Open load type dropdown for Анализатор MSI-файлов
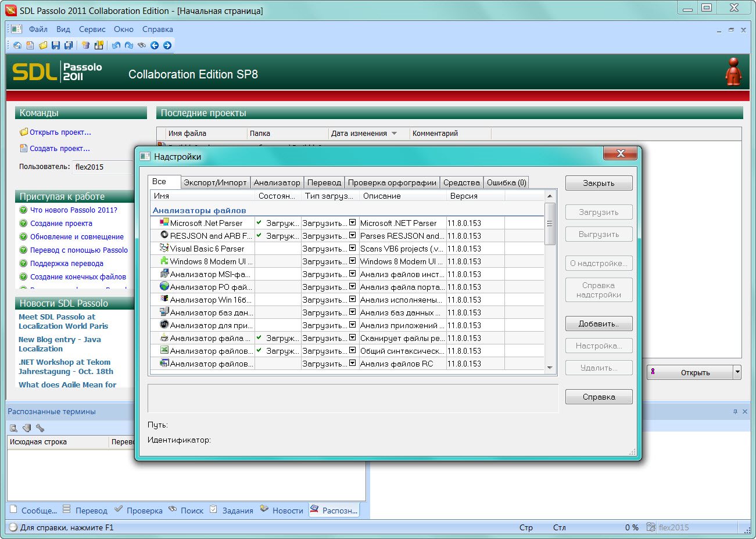 click(352, 274)
